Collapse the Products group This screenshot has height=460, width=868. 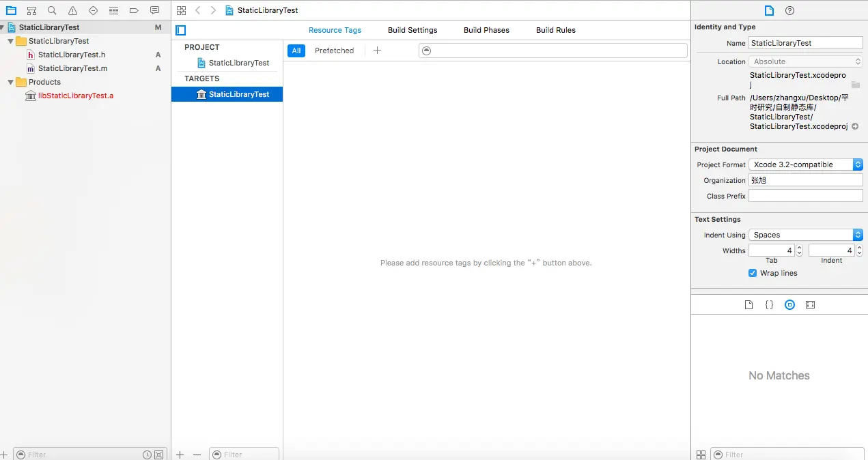click(x=10, y=82)
